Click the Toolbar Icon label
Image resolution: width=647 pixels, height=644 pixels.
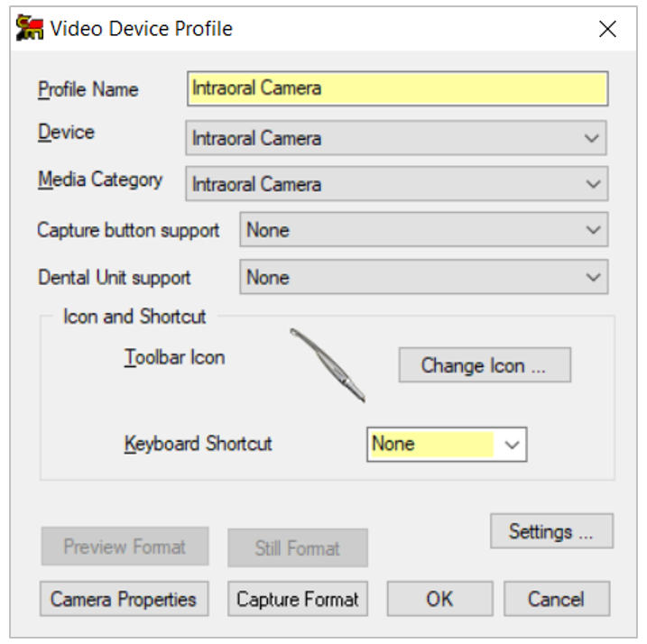[x=174, y=357]
